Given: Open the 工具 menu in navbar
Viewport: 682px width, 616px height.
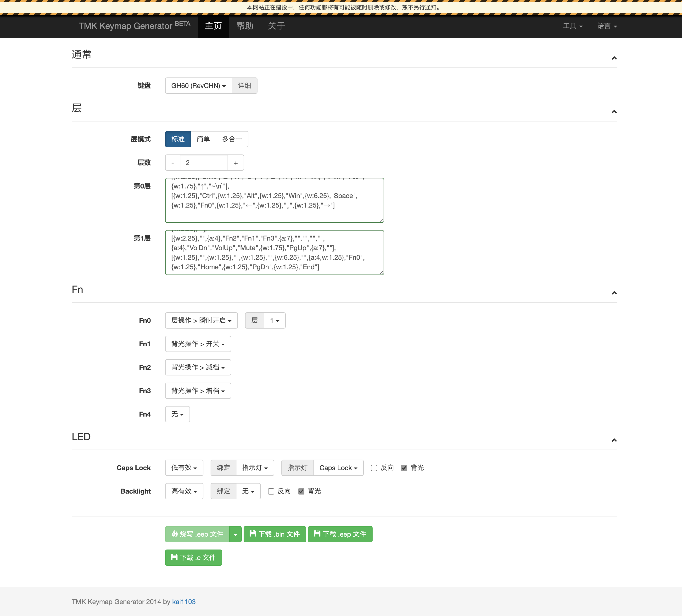Looking at the screenshot, I should point(572,26).
